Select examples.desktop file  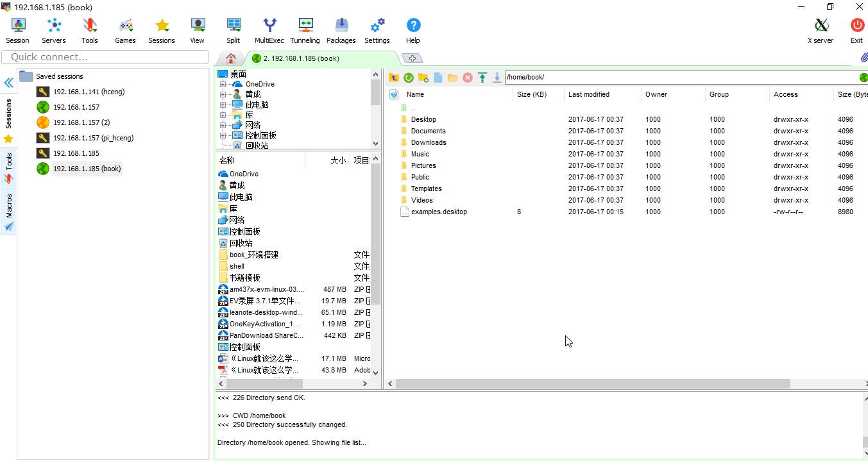click(x=439, y=212)
